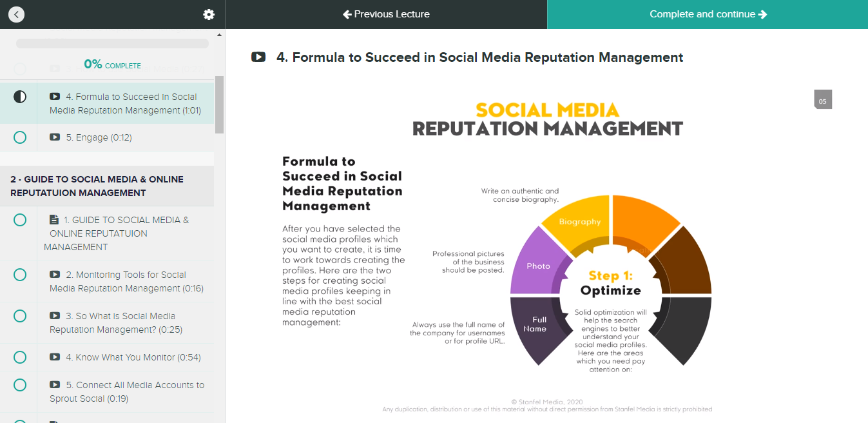Click video icon beside sidebar lecture 4. Formula to Succeed
This screenshot has height=423, width=868.
tap(55, 97)
